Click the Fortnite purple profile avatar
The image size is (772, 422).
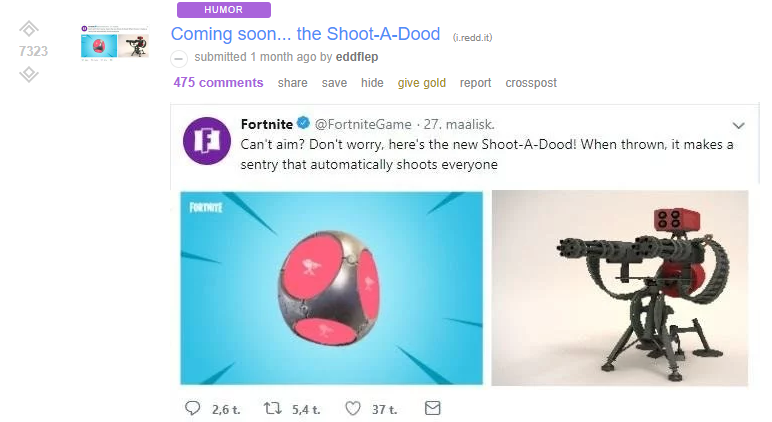pos(207,141)
